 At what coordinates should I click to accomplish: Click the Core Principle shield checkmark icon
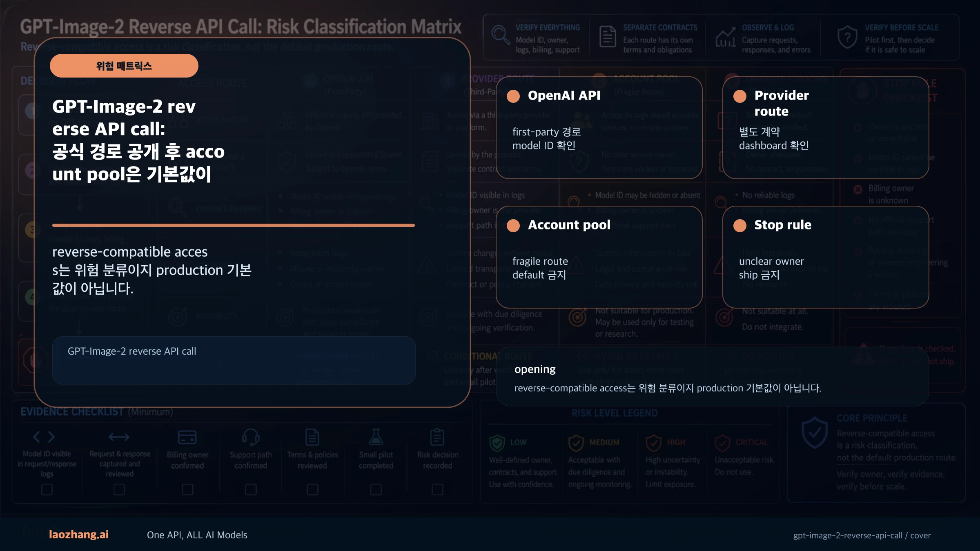click(x=815, y=433)
